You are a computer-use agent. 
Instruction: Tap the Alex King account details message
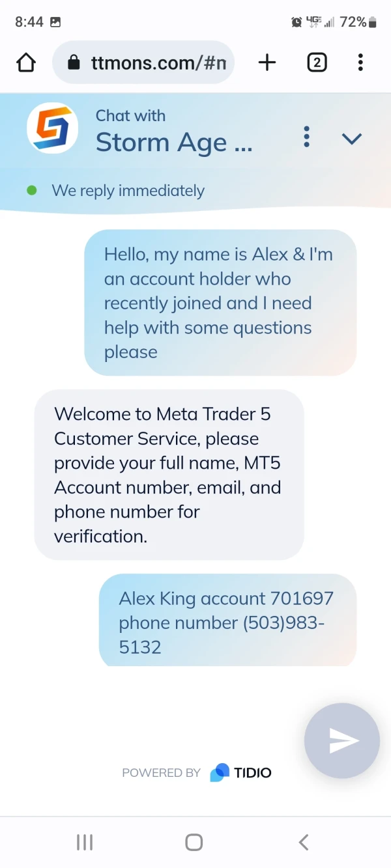tap(227, 622)
